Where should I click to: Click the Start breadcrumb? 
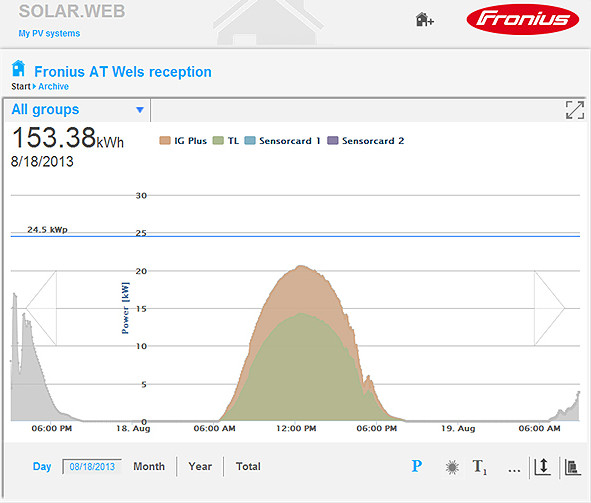click(21, 87)
